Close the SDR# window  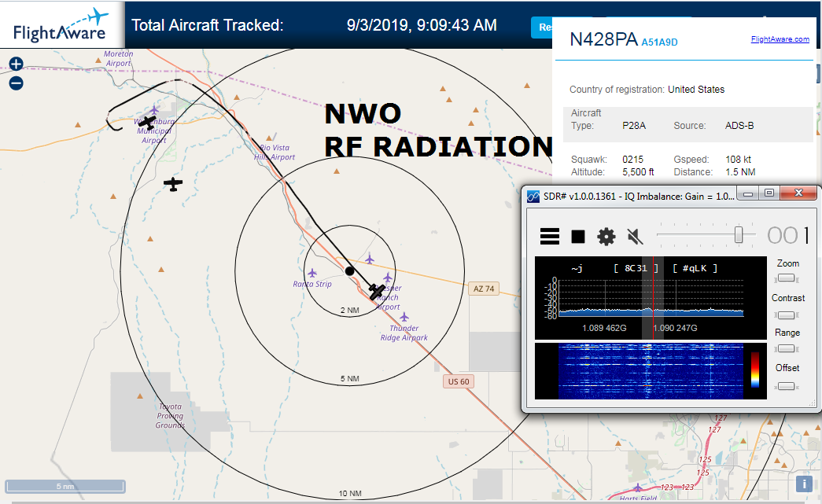798,193
